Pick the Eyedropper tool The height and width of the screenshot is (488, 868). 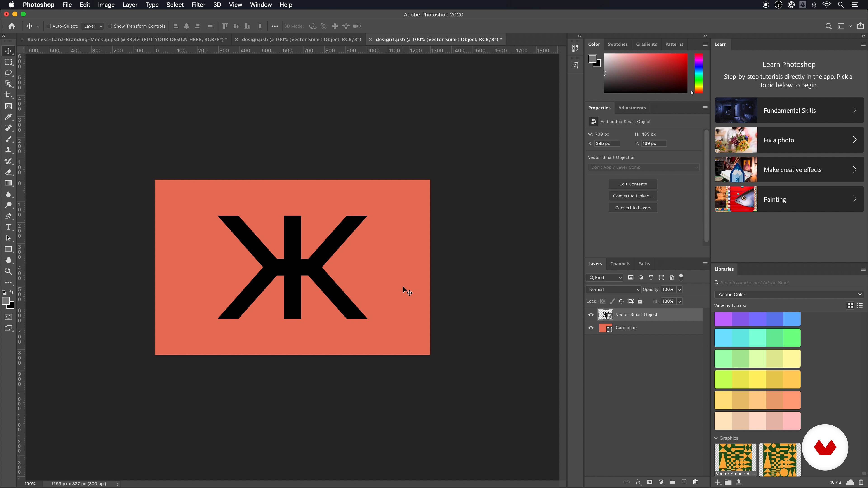(8, 117)
